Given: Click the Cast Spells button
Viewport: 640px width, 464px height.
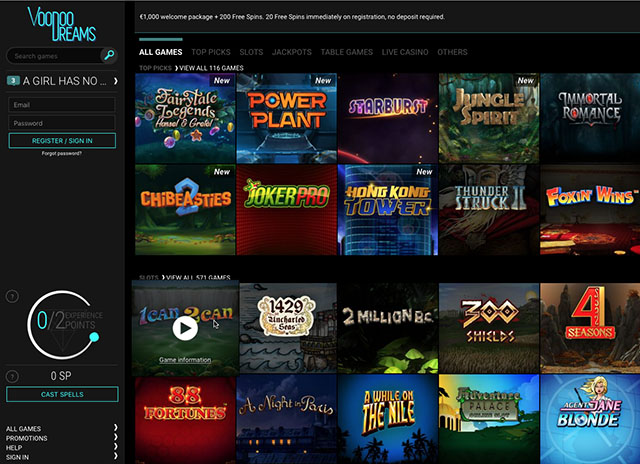Looking at the screenshot, I should [x=62, y=394].
